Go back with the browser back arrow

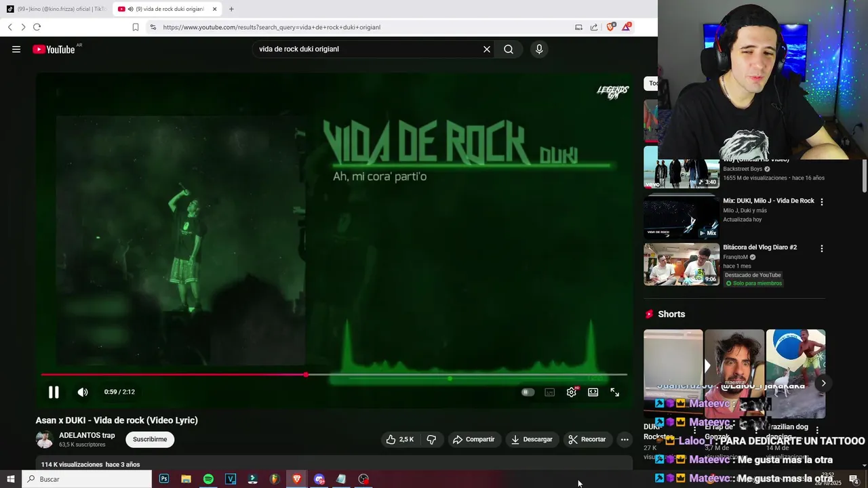pyautogui.click(x=9, y=27)
